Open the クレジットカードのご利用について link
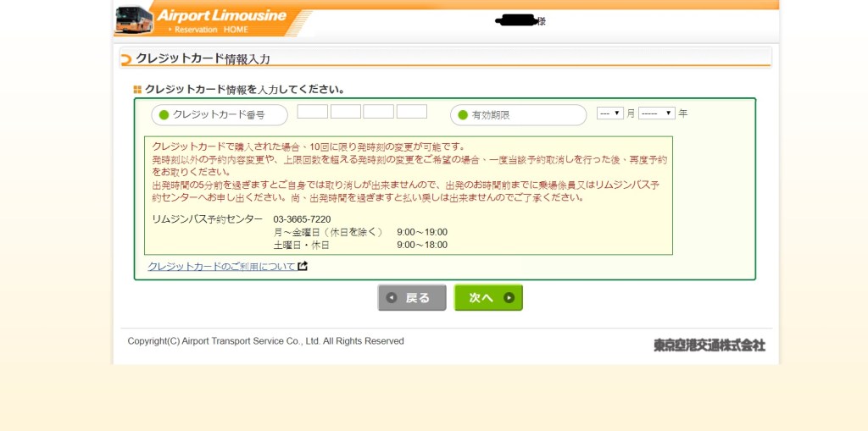 click(x=221, y=266)
